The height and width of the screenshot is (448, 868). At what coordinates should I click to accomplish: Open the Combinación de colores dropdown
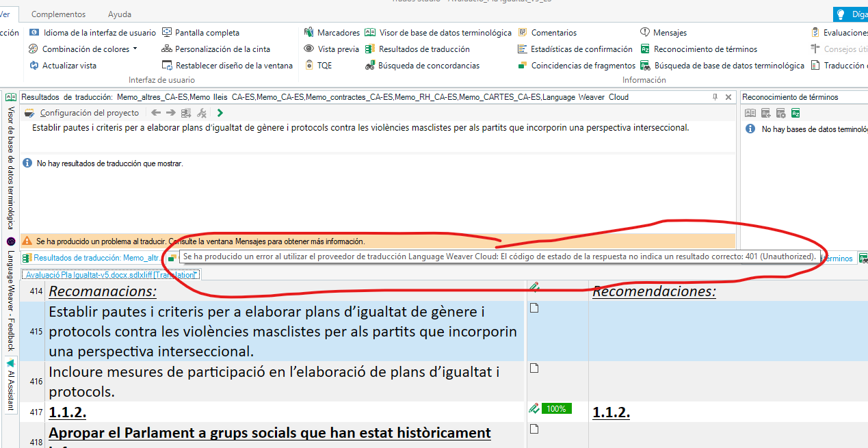[83, 49]
